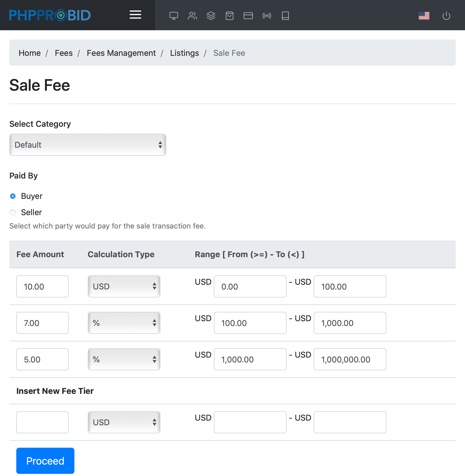Click the power logout icon
The height and width of the screenshot is (476, 465).
tap(446, 16)
